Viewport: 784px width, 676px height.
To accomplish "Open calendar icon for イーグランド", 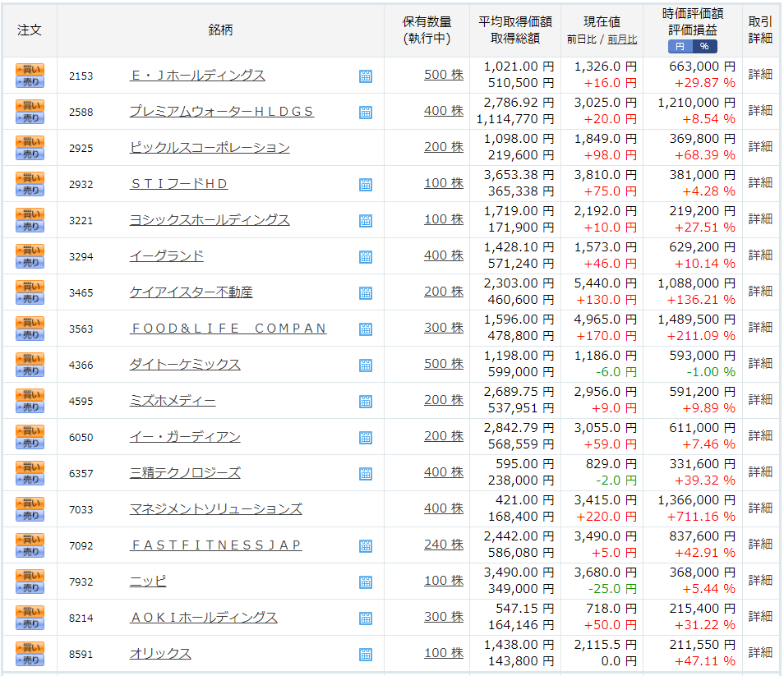I will pyautogui.click(x=366, y=257).
